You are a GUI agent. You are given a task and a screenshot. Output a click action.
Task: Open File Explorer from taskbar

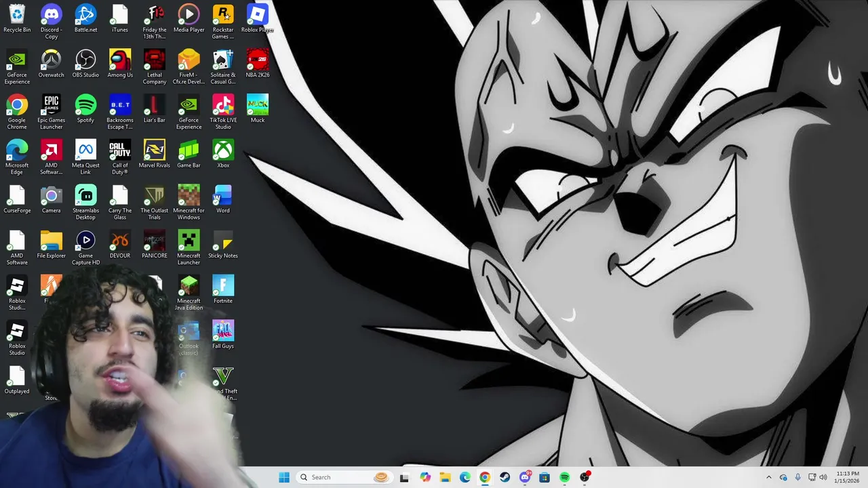click(x=445, y=477)
